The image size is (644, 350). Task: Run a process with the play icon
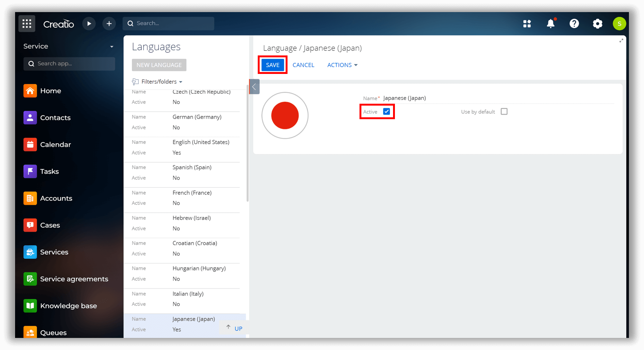click(89, 23)
